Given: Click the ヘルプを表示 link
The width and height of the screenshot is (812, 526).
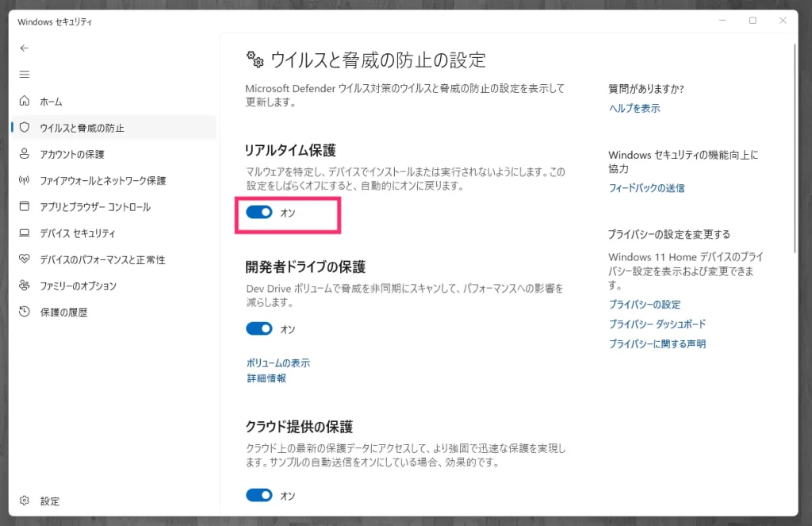Looking at the screenshot, I should pos(634,108).
